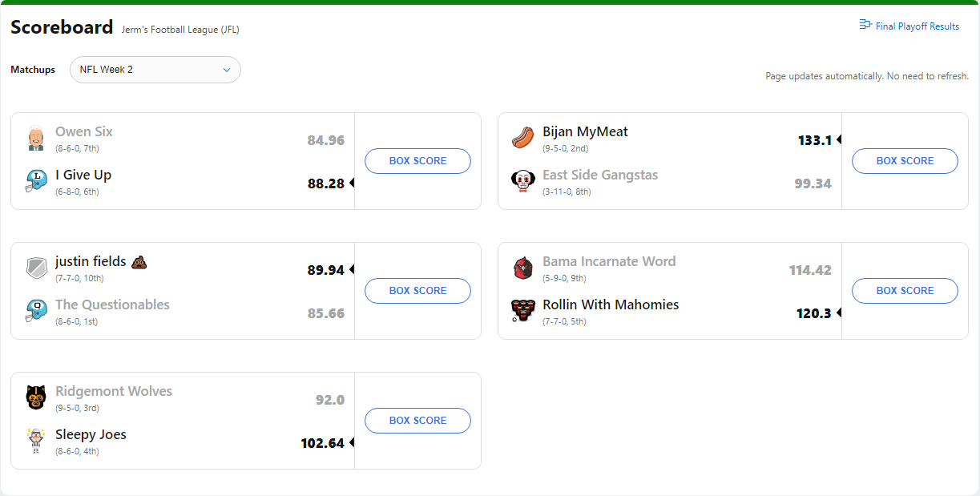Open box score for justin fields matchup
This screenshot has width=980, height=496.
(417, 291)
